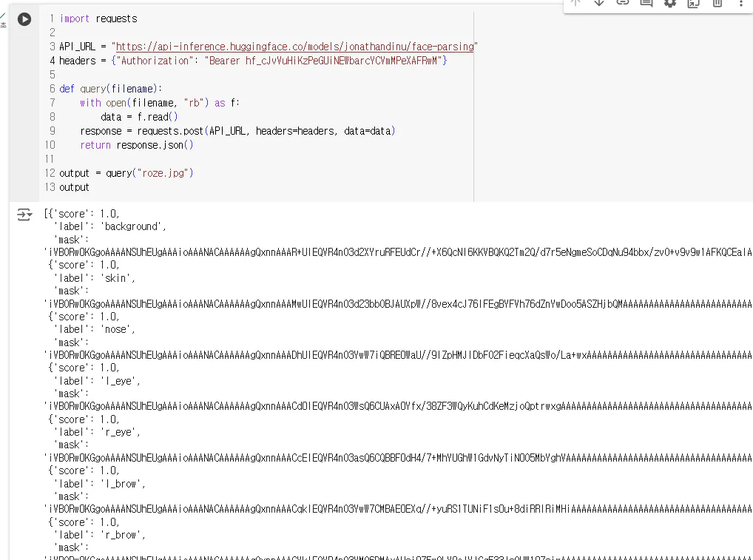The width and height of the screenshot is (753, 560).
Task: Click the 'def query(filename):' line
Action: tap(110, 89)
